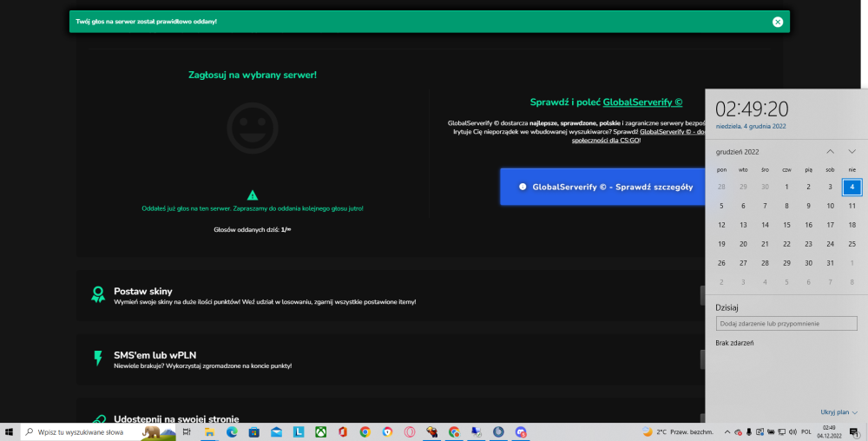Click the 'Brak zdarzeń' text
The width and height of the screenshot is (868, 441).
[734, 343]
